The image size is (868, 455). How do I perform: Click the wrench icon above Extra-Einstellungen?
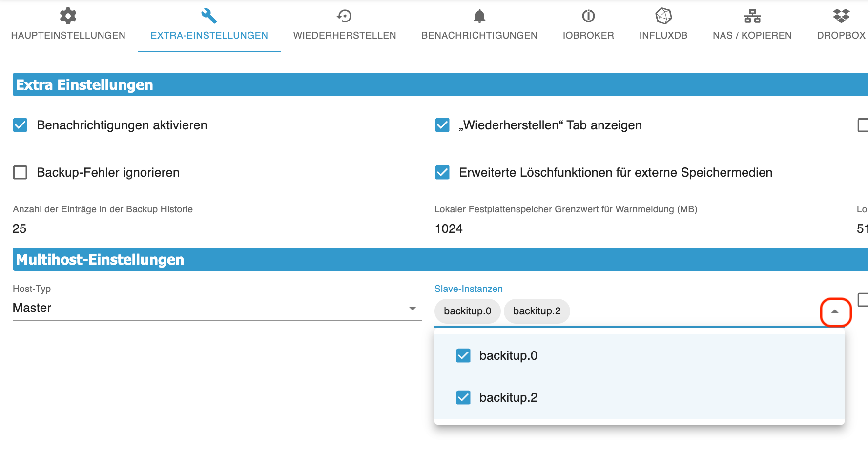pyautogui.click(x=209, y=16)
